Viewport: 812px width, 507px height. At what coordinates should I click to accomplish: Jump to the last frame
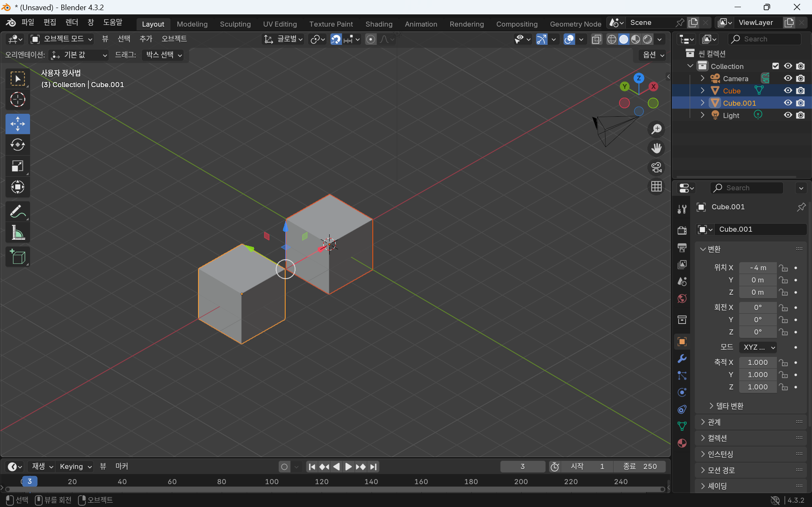tap(373, 466)
